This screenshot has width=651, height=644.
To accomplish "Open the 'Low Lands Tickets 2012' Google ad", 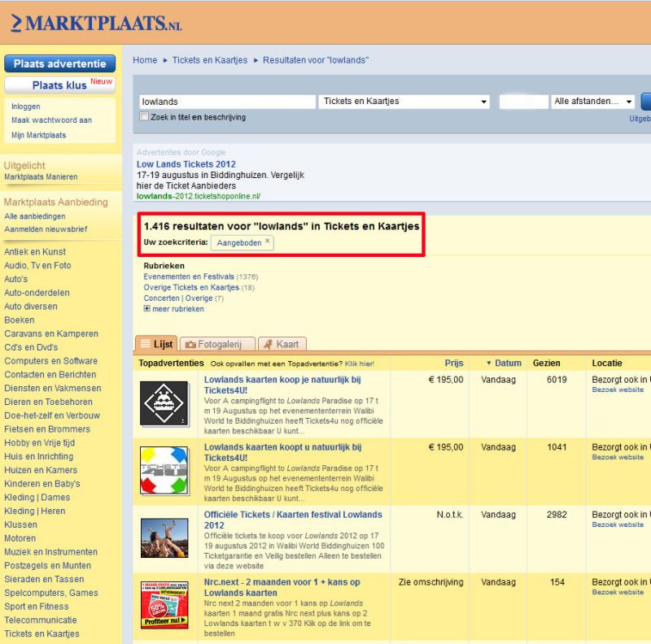I will point(186,164).
